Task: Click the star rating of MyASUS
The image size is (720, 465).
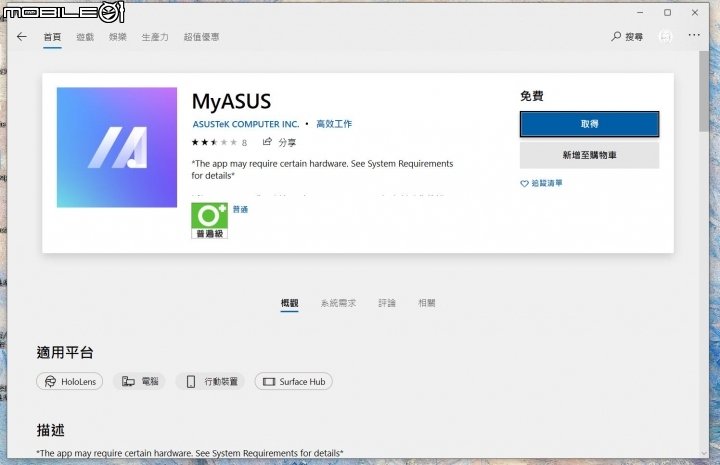Action: pyautogui.click(x=214, y=142)
